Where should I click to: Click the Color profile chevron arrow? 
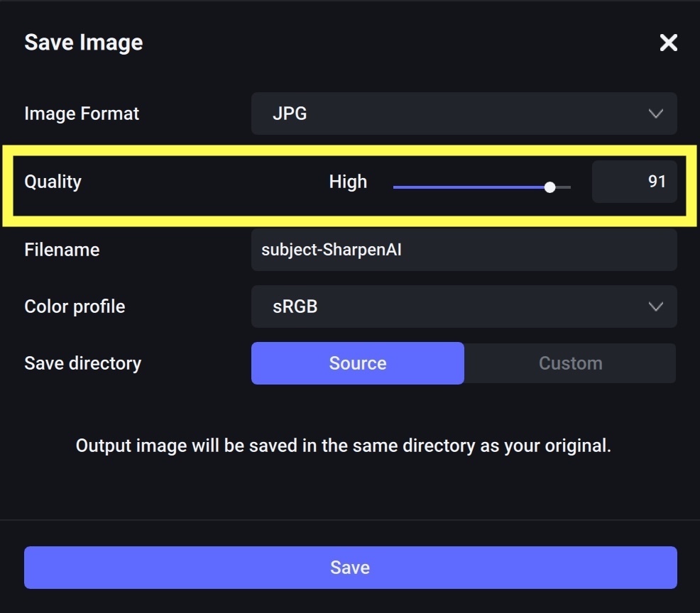pyautogui.click(x=655, y=306)
